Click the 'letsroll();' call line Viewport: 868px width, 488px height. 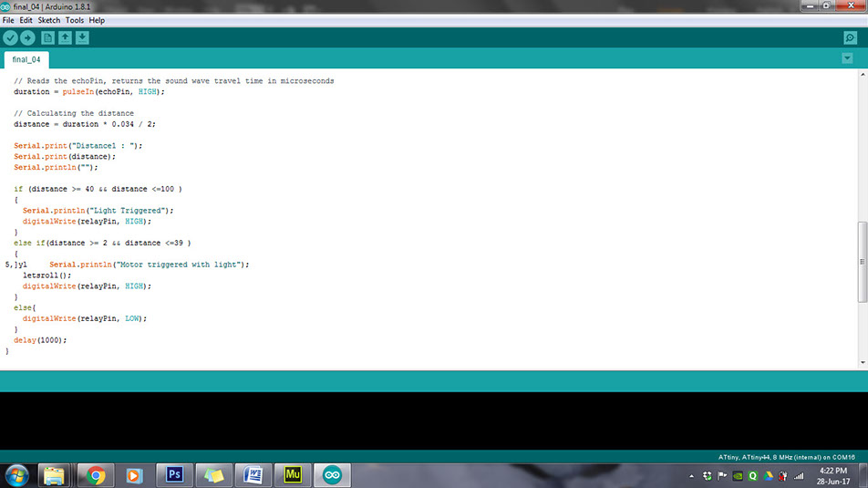47,275
